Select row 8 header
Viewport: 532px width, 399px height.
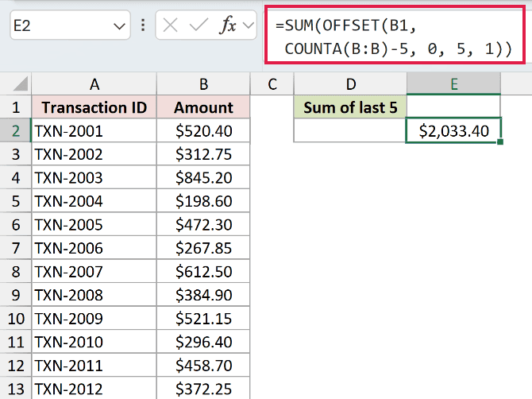tap(16, 271)
